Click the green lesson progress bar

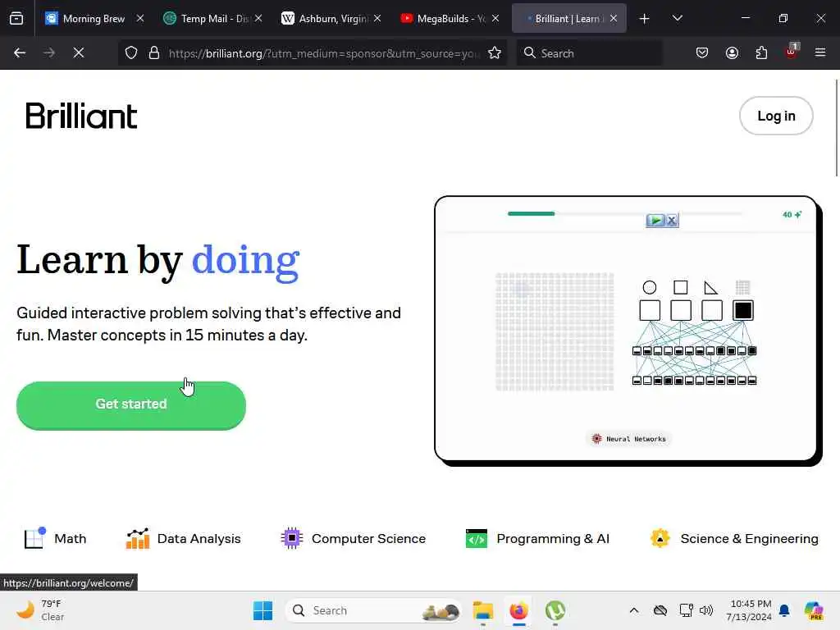pos(531,214)
